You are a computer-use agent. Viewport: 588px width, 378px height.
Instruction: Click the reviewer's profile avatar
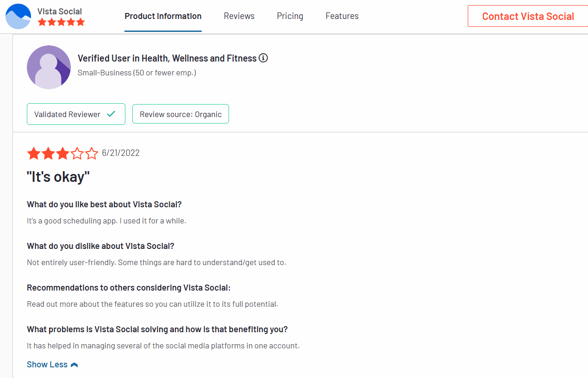click(49, 67)
